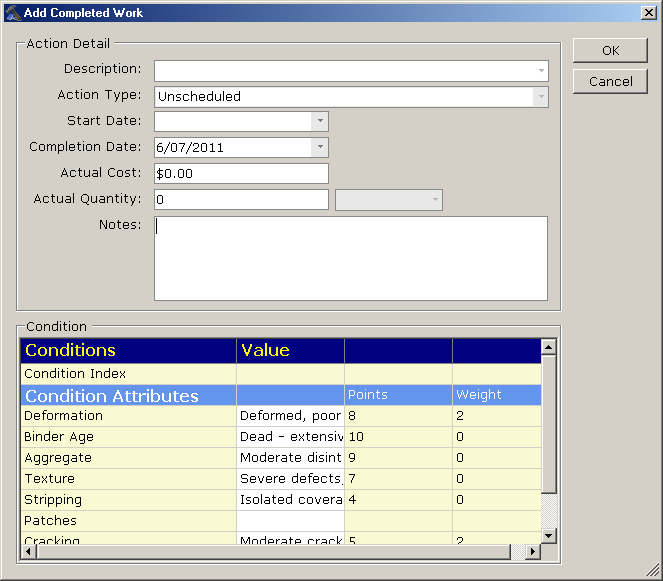Click the conditions grid scroll right arrow
The height and width of the screenshot is (581, 663).
point(533,551)
